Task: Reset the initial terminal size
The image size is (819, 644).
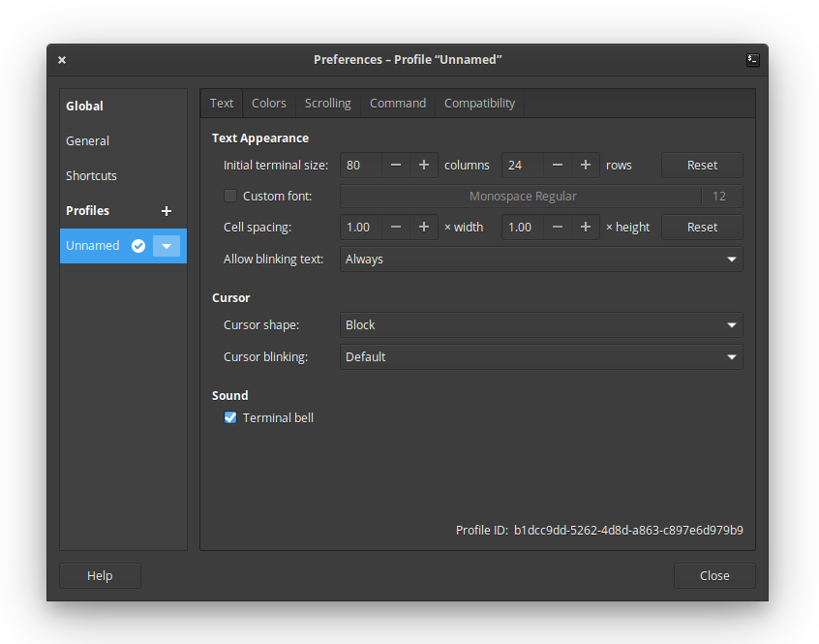Action: [x=702, y=165]
